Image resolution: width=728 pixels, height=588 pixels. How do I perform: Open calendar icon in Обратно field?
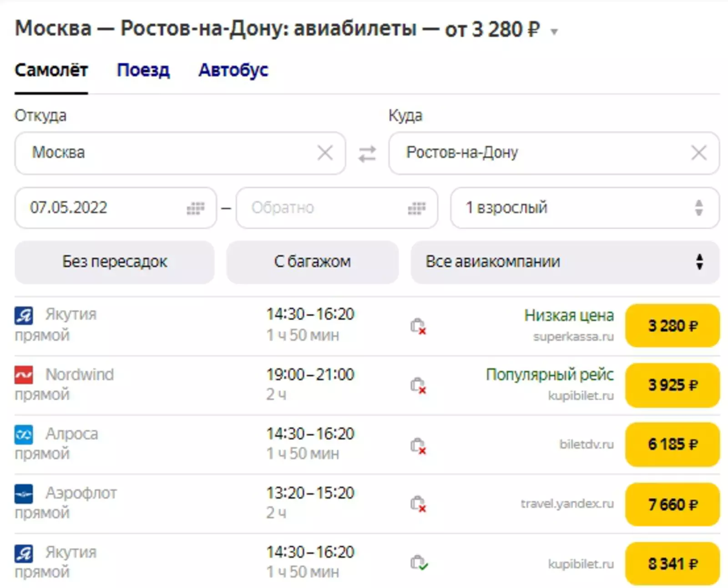coord(416,208)
